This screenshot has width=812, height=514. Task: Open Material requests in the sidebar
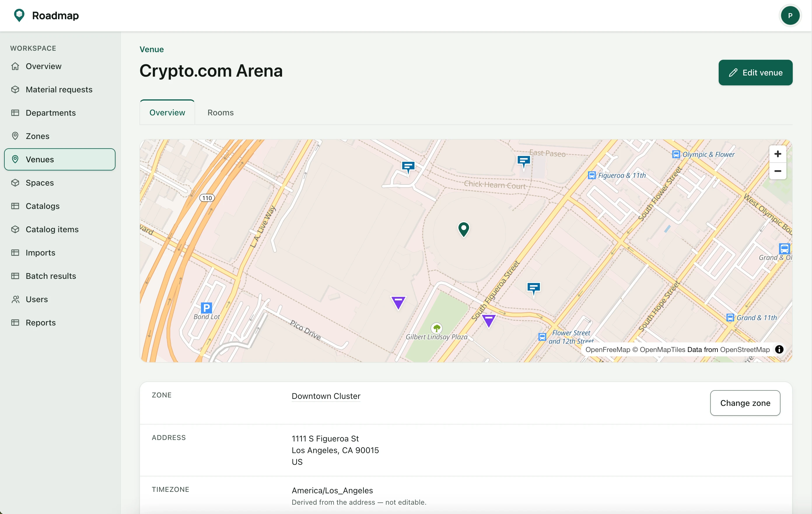tap(60, 89)
